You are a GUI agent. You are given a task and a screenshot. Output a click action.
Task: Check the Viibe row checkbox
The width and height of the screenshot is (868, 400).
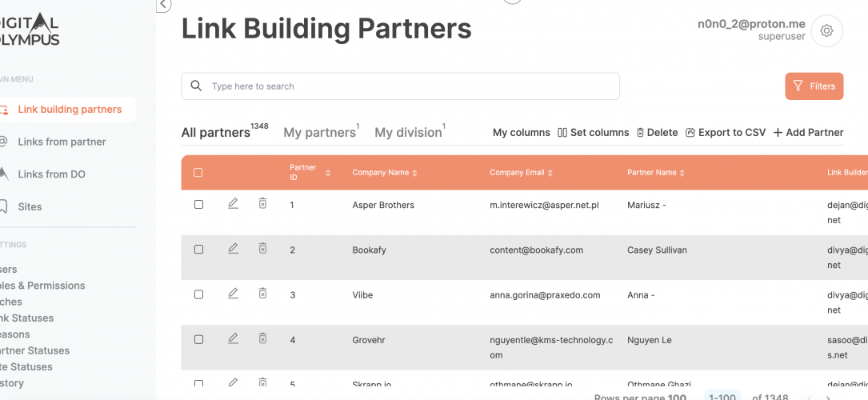click(x=198, y=294)
